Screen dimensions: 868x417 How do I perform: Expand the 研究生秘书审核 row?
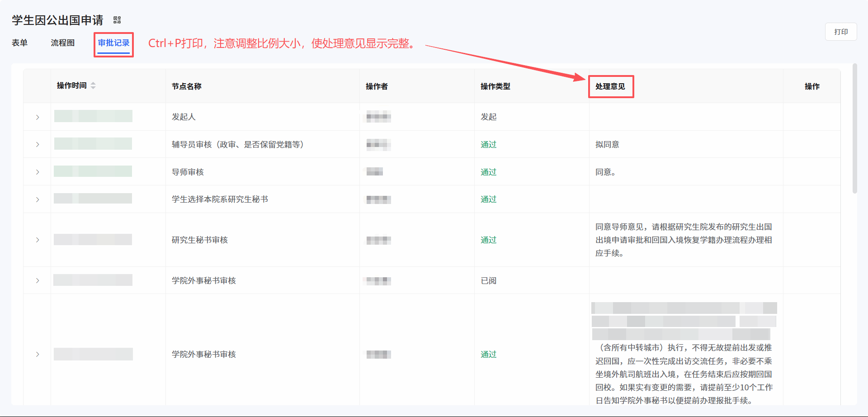[38, 240]
